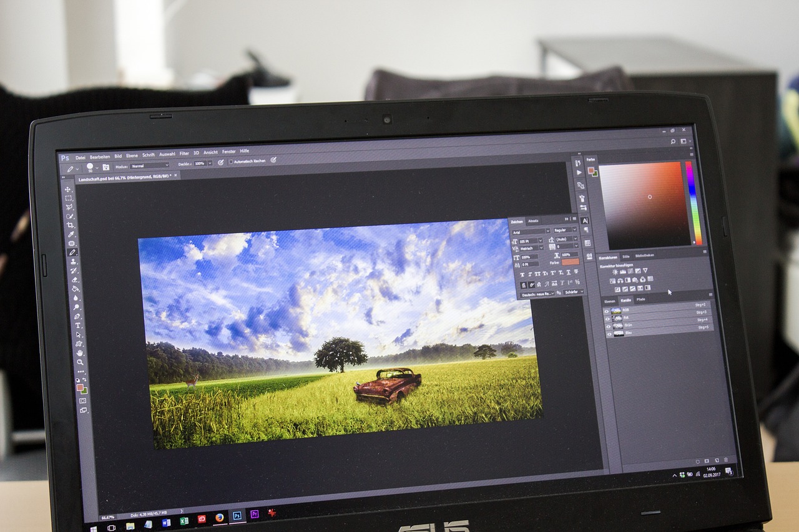
Task: Toggle the fi ligature option in Zeichen panel
Action: (524, 284)
